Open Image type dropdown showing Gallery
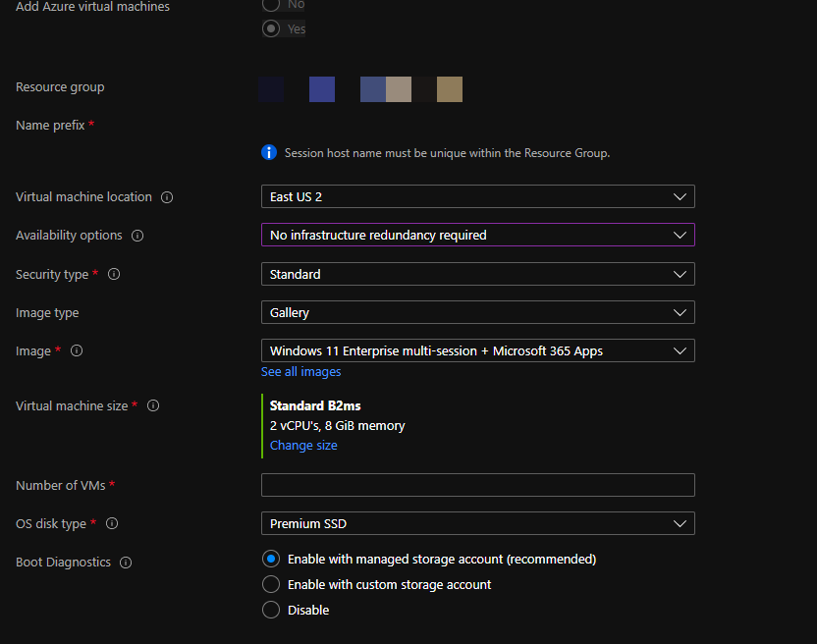 coord(478,312)
